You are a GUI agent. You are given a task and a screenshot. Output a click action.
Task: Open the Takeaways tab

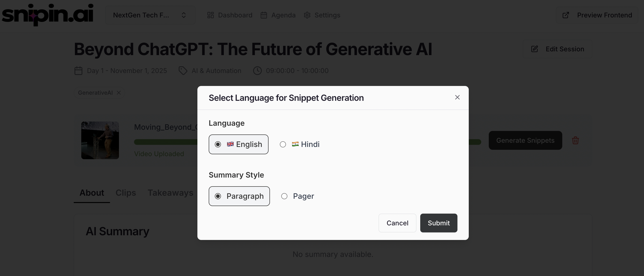pyautogui.click(x=170, y=193)
